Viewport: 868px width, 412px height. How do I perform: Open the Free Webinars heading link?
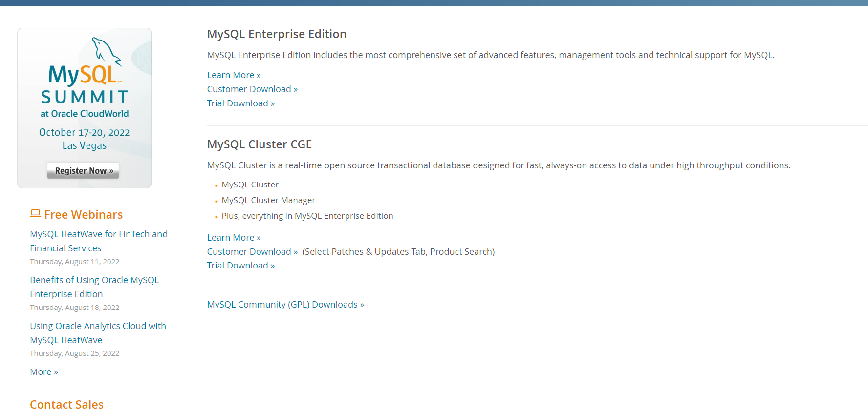84,215
